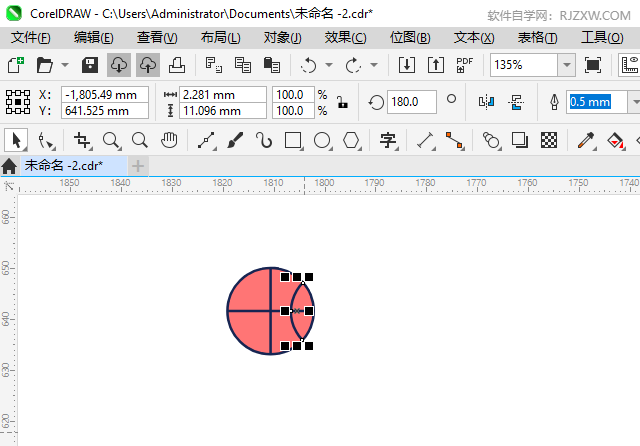Screen dimensions: 640x446
Task: Toggle the lock ratio padlock
Action: pyautogui.click(x=342, y=102)
